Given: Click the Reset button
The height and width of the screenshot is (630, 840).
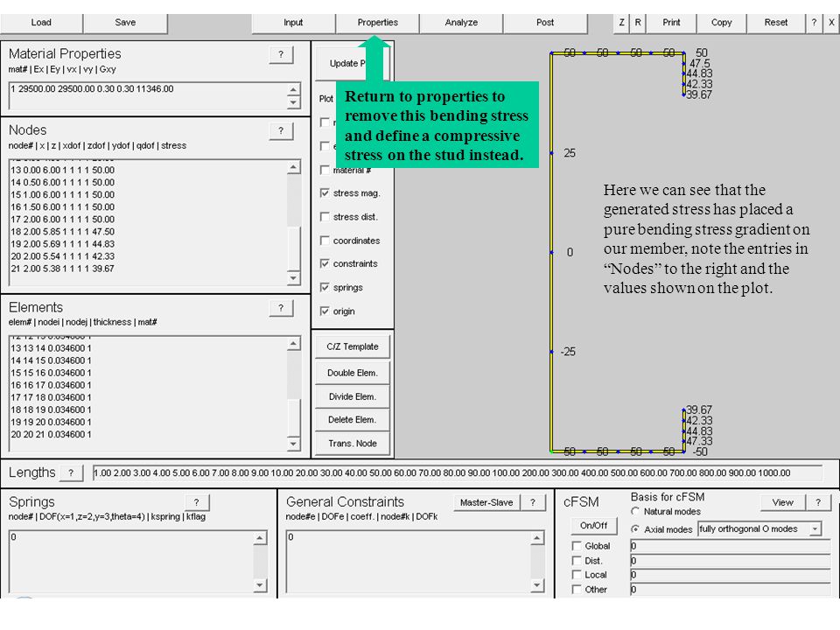Looking at the screenshot, I should pos(776,23).
